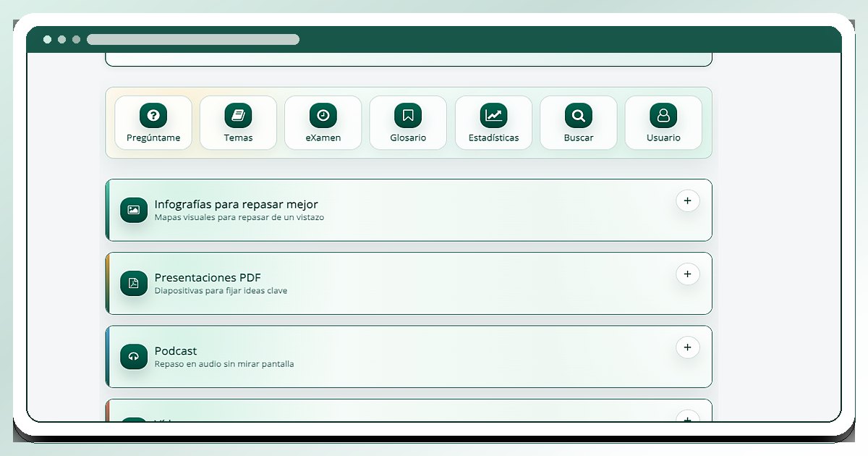
Task: Click the Presentaciones PDF title
Action: coord(208,278)
